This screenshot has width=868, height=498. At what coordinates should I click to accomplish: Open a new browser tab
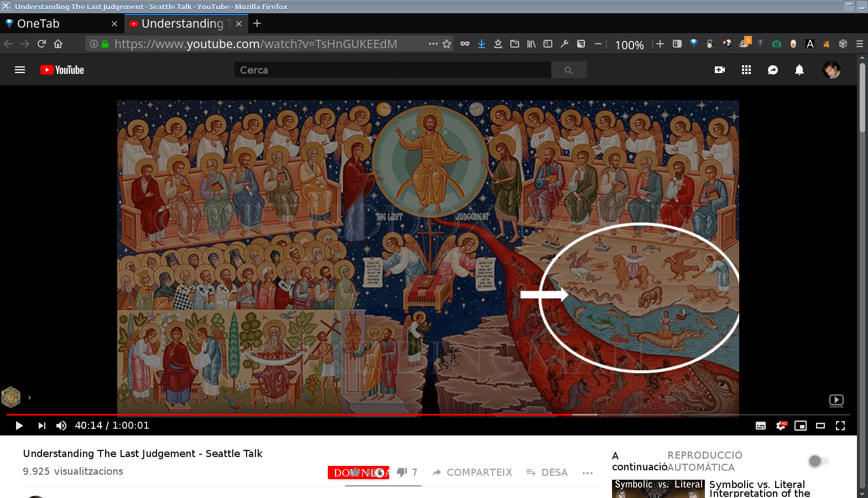click(257, 23)
